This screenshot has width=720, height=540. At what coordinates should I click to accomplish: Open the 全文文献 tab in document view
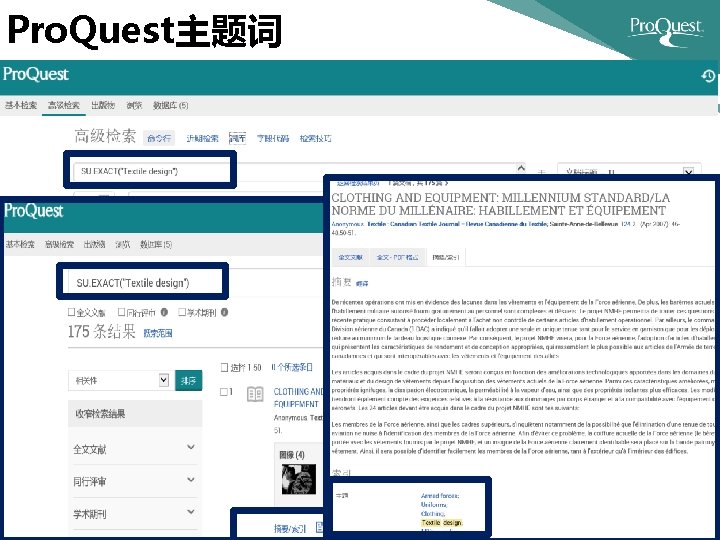coord(351,257)
